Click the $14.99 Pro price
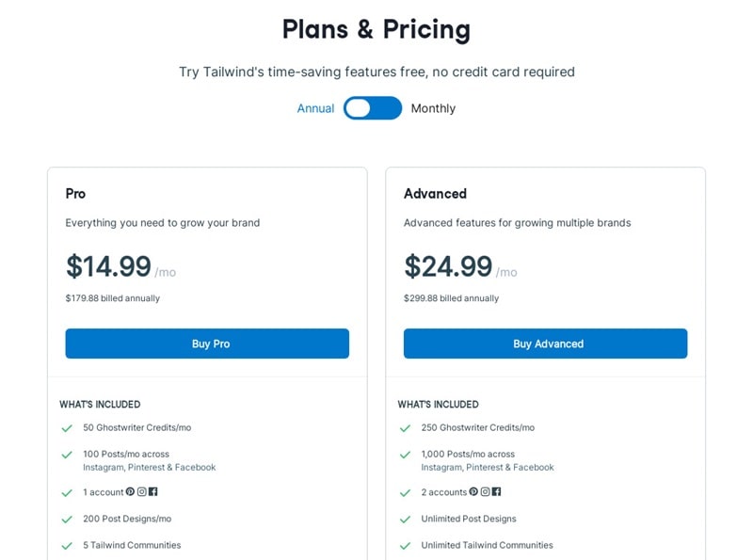Viewport: 753px width, 560px height. pyautogui.click(x=108, y=266)
